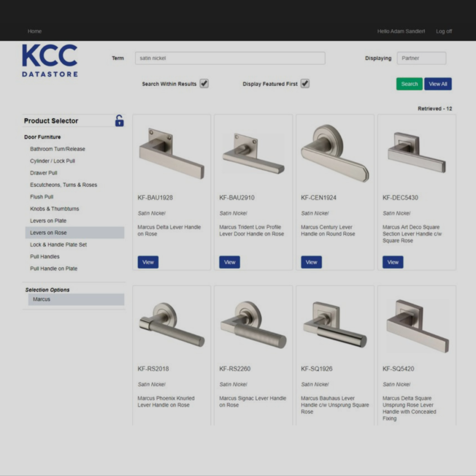476x476 pixels.
Task: Select Lock & Handle Plate Set category
Action: [58, 245]
